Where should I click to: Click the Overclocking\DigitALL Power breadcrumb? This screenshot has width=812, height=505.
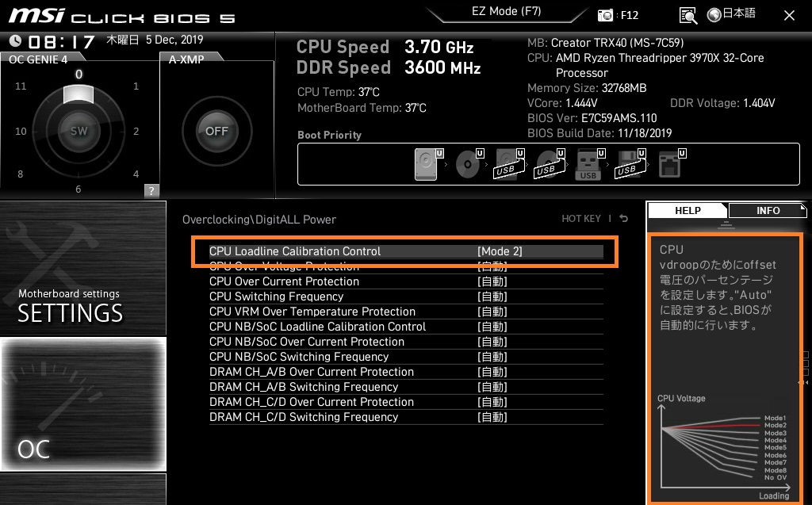coord(259,220)
